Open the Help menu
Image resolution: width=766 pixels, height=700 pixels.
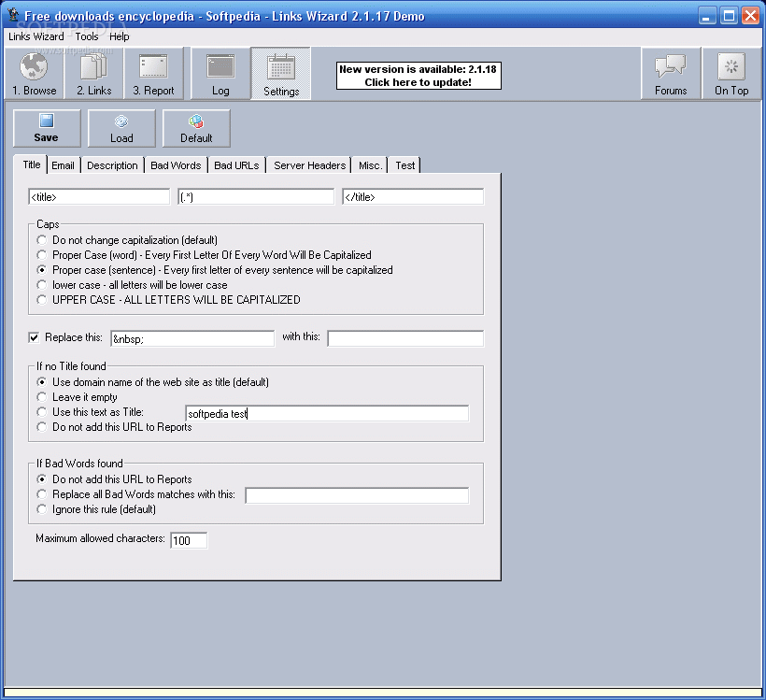tap(119, 36)
